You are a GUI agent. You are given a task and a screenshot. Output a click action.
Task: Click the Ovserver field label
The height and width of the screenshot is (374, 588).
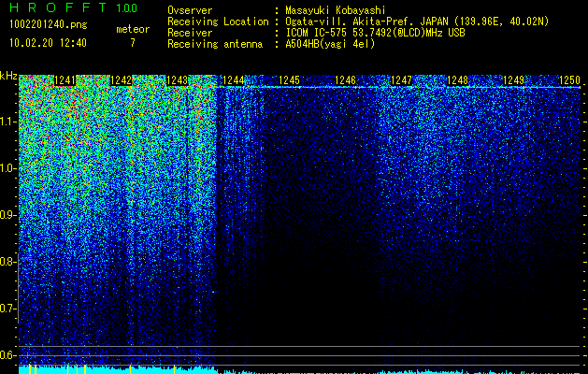click(x=190, y=10)
